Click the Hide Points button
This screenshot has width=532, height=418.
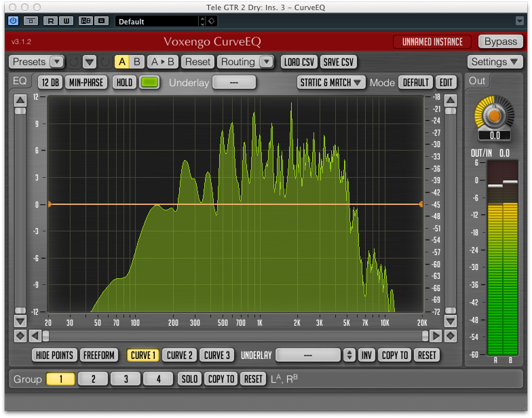point(54,355)
